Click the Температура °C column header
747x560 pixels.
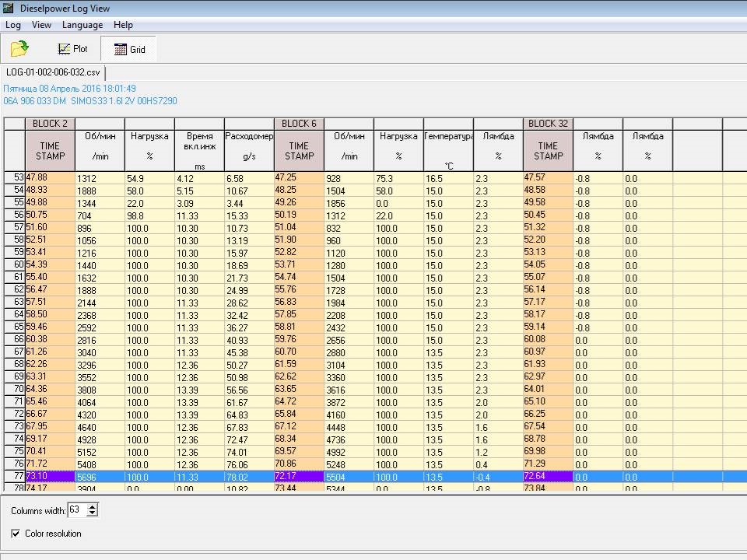click(x=448, y=145)
